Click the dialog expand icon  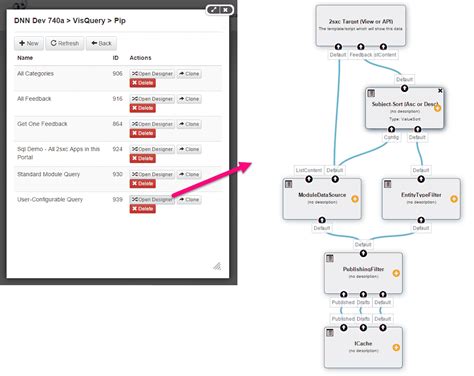(x=214, y=10)
